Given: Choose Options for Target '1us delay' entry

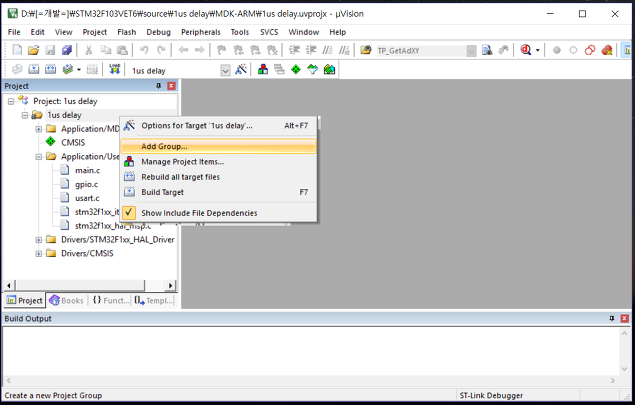Looking at the screenshot, I should pos(219,126).
